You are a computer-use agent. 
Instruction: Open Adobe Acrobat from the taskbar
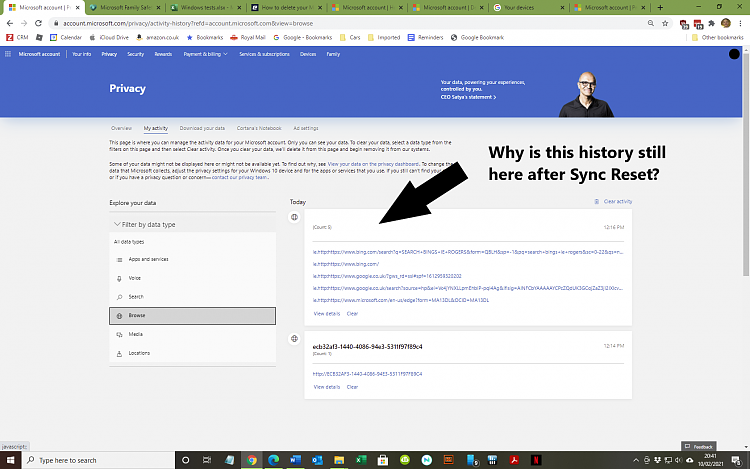[514, 460]
